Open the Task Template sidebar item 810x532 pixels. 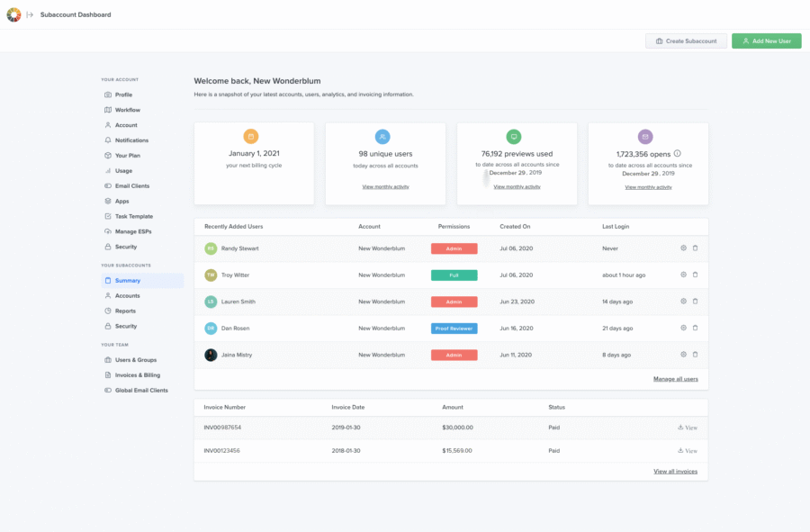(x=133, y=216)
